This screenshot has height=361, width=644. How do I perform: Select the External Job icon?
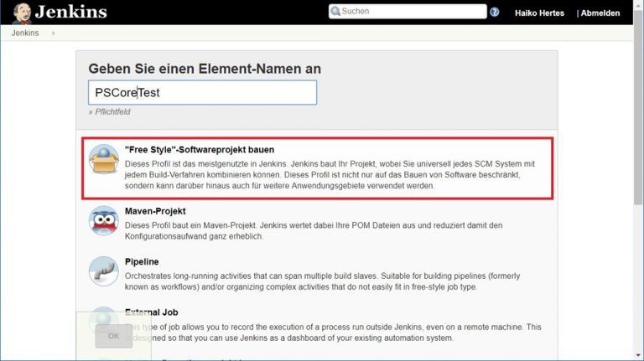pyautogui.click(x=104, y=318)
